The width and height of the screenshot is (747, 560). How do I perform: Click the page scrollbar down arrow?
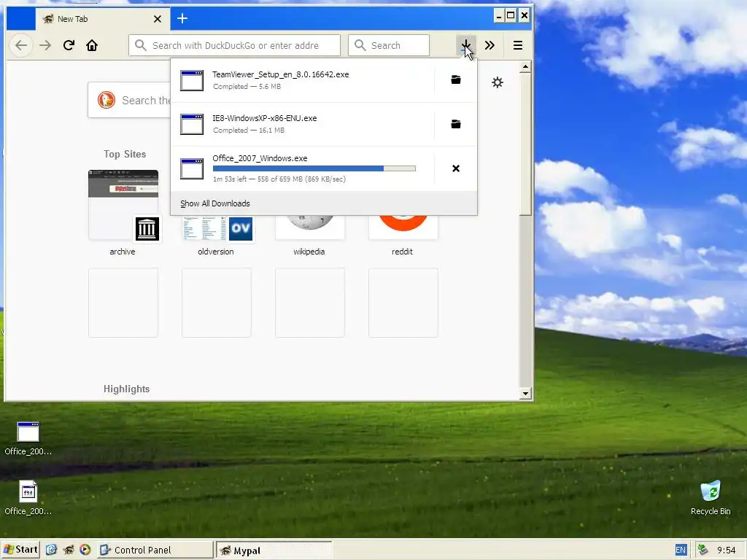point(525,393)
